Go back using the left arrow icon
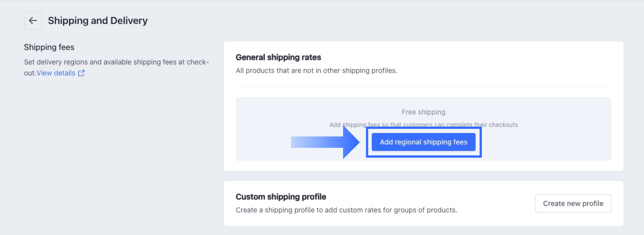 tap(33, 20)
